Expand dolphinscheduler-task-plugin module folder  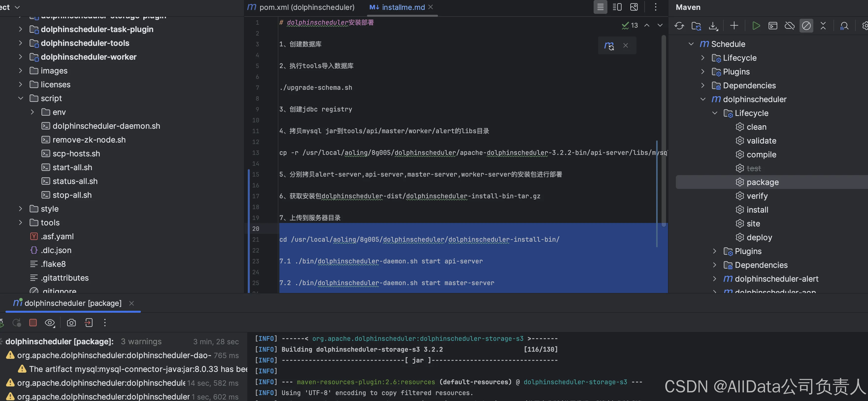[x=20, y=29]
